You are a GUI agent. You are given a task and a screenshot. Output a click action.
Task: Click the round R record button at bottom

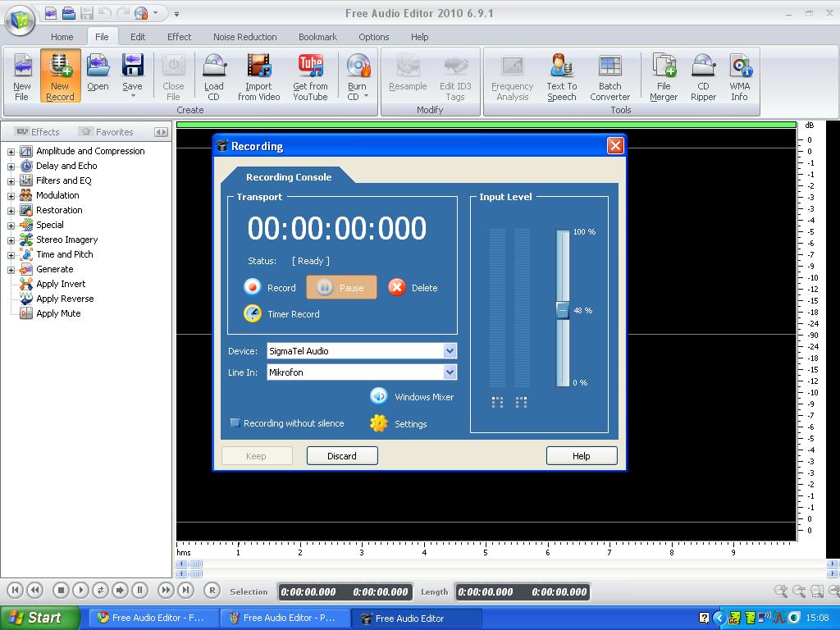click(212, 591)
